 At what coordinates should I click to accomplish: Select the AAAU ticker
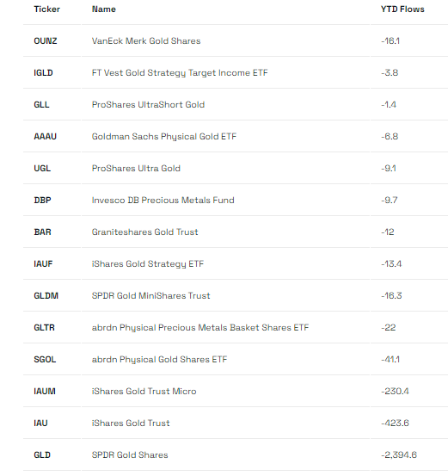(x=46, y=137)
